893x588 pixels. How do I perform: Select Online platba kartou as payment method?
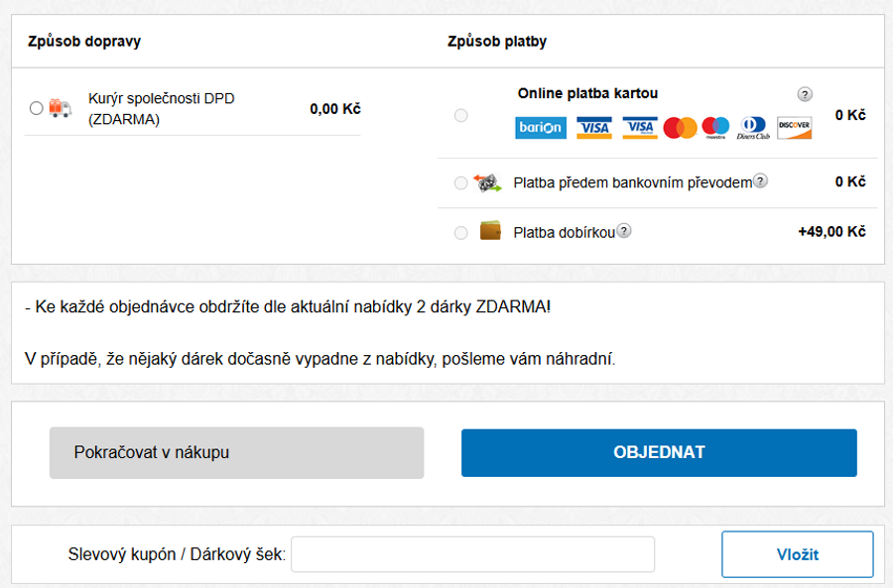click(460, 115)
